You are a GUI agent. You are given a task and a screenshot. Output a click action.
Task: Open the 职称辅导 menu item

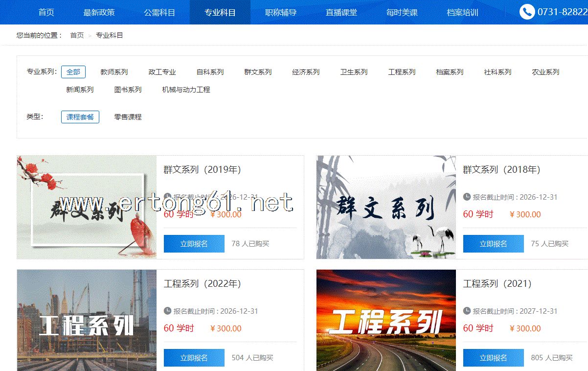(x=280, y=12)
